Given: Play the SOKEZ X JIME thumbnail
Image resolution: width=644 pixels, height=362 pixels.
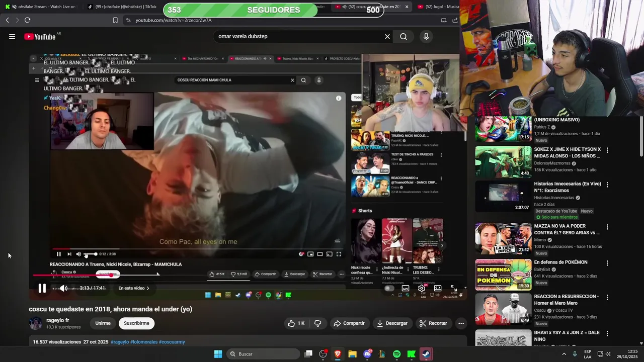Looking at the screenshot, I should (503, 162).
